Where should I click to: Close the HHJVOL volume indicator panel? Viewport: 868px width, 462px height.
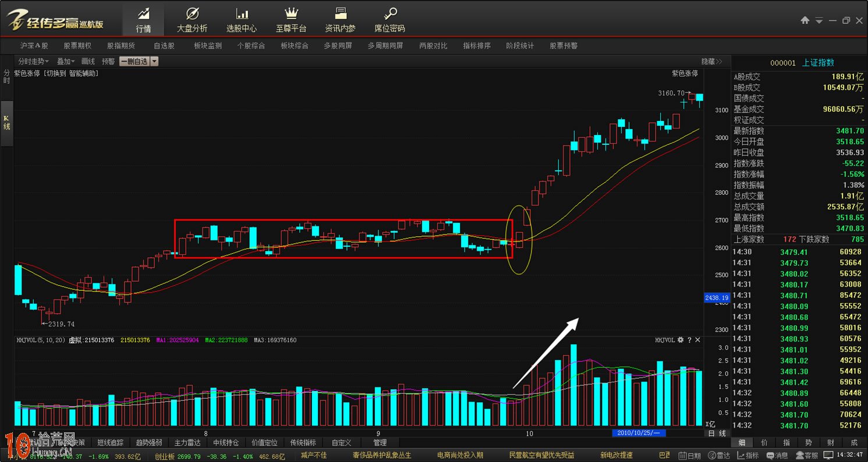tap(697, 340)
